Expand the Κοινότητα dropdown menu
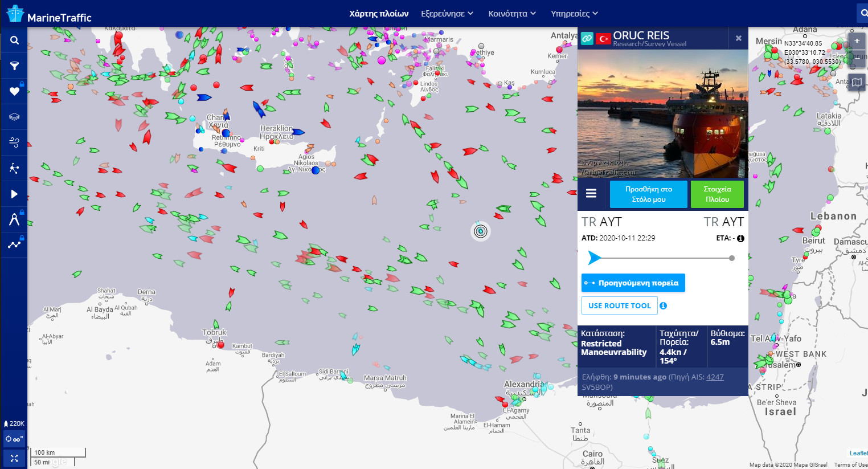Viewport: 868px width, 469px height. click(x=512, y=13)
